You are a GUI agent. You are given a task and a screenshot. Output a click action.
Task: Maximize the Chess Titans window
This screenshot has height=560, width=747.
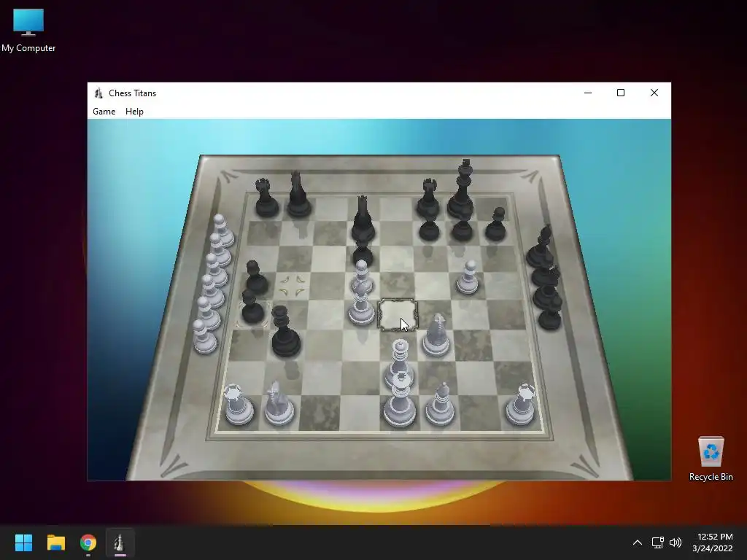(621, 93)
